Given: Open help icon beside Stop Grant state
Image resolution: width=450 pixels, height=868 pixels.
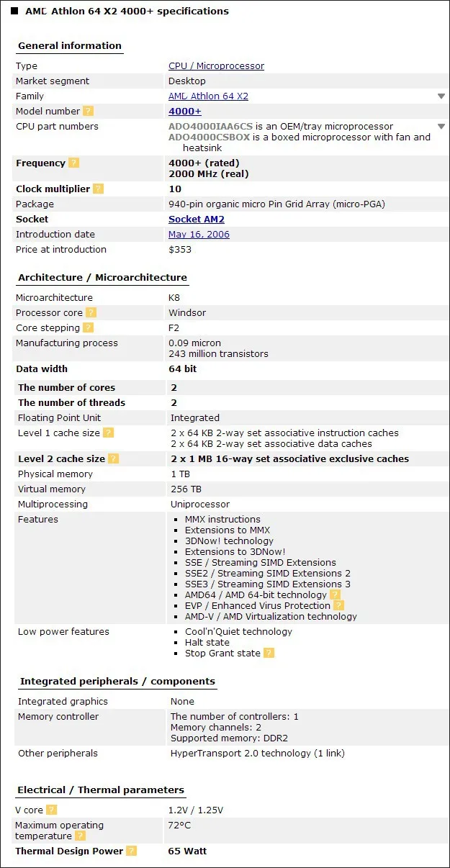Looking at the screenshot, I should (x=269, y=653).
